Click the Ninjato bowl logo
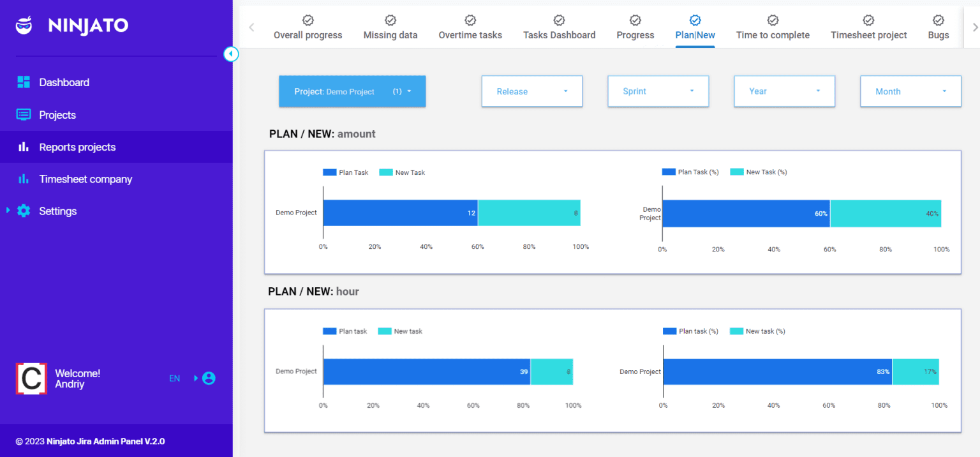Viewport: 980px width, 457px height. pyautogui.click(x=23, y=26)
